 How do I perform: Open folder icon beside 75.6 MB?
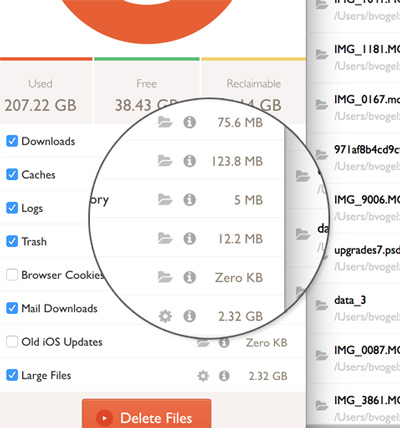[x=165, y=122]
